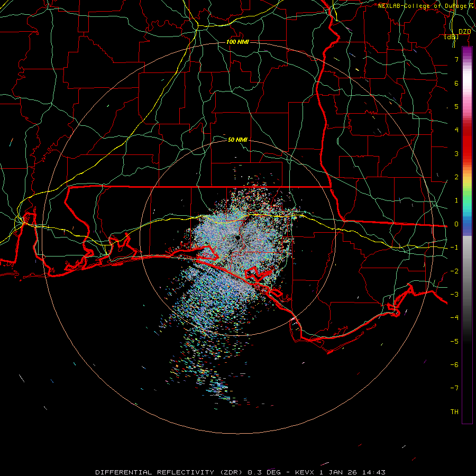This screenshot has width=476, height=476.
Task: Click the black radar site dot at the echo center
Action: point(237,237)
